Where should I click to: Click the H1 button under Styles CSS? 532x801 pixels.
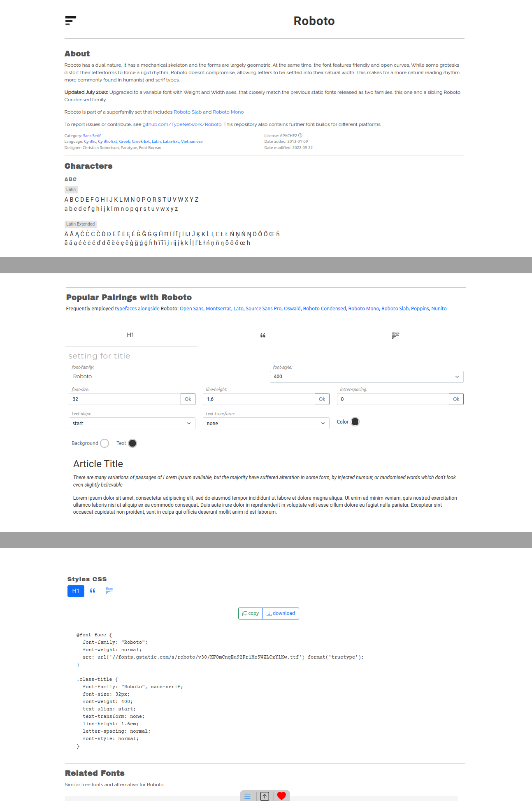[x=76, y=591]
